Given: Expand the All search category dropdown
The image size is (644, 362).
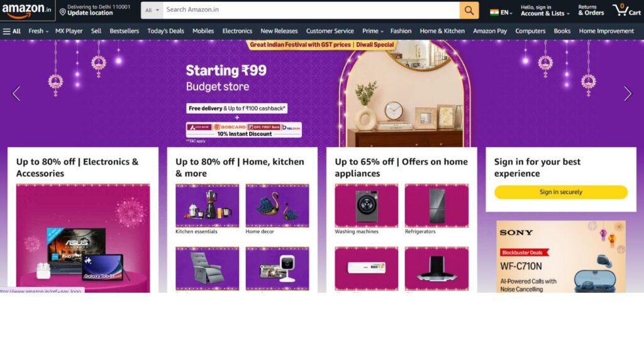Looking at the screenshot, I should (x=152, y=10).
